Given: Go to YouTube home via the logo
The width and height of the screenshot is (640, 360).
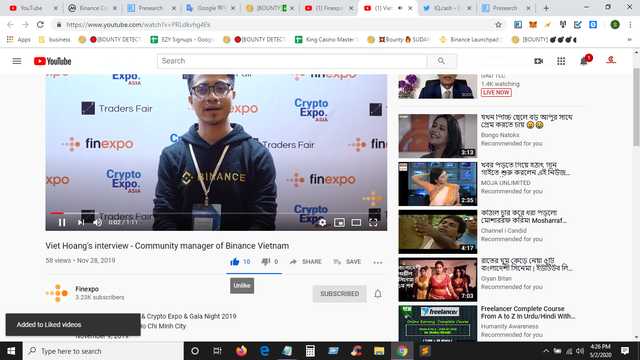Looking at the screenshot, I should pos(53,61).
